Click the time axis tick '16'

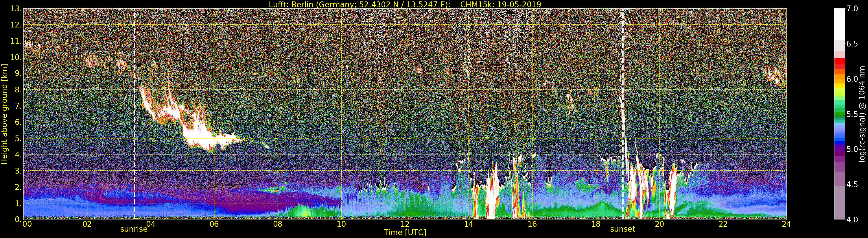tap(532, 224)
